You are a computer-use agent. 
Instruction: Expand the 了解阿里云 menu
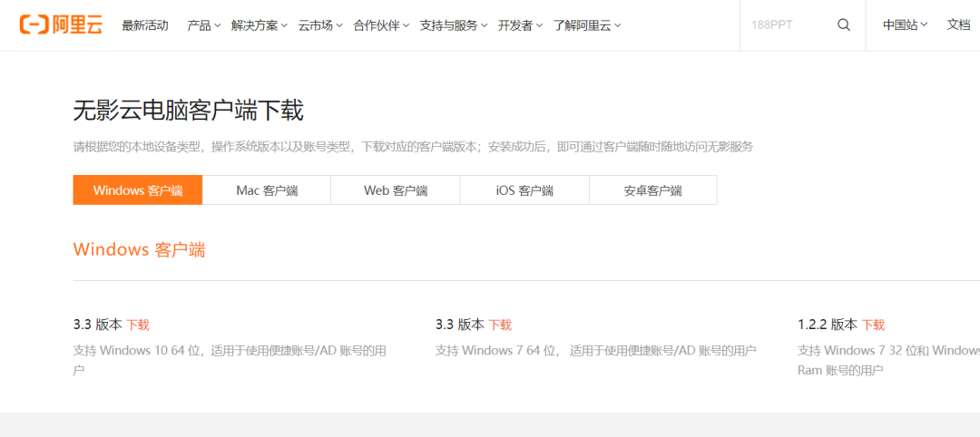[587, 25]
